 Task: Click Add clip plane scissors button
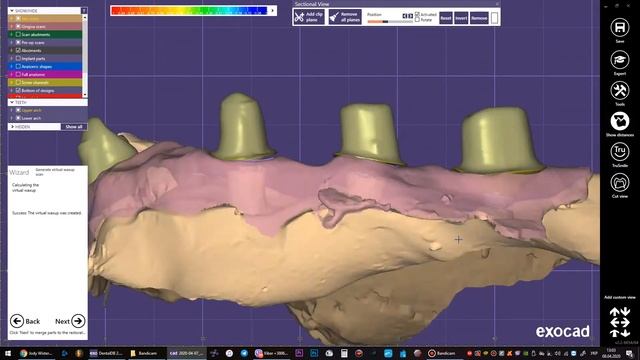point(309,17)
